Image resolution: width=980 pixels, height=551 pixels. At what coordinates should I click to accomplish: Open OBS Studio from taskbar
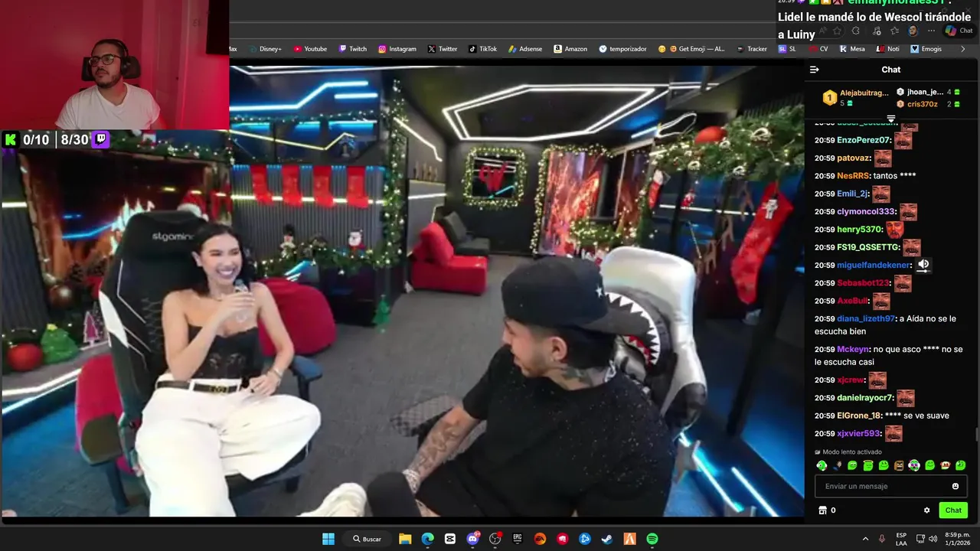tap(495, 539)
